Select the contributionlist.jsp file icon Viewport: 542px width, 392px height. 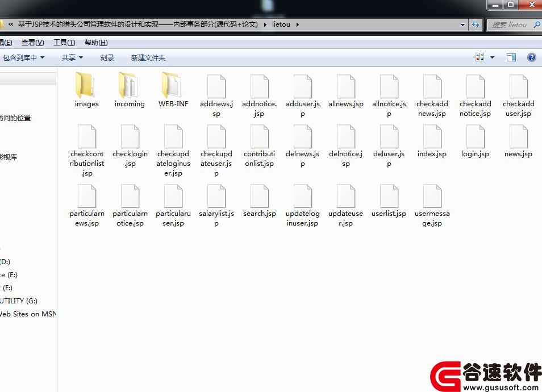260,136
